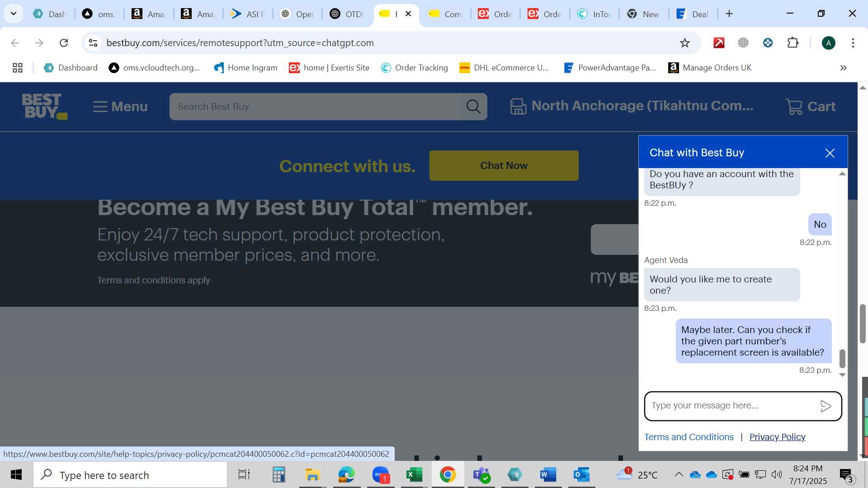Bookmark this page with the star icon
Screen dimensions: 868x488
click(684, 43)
